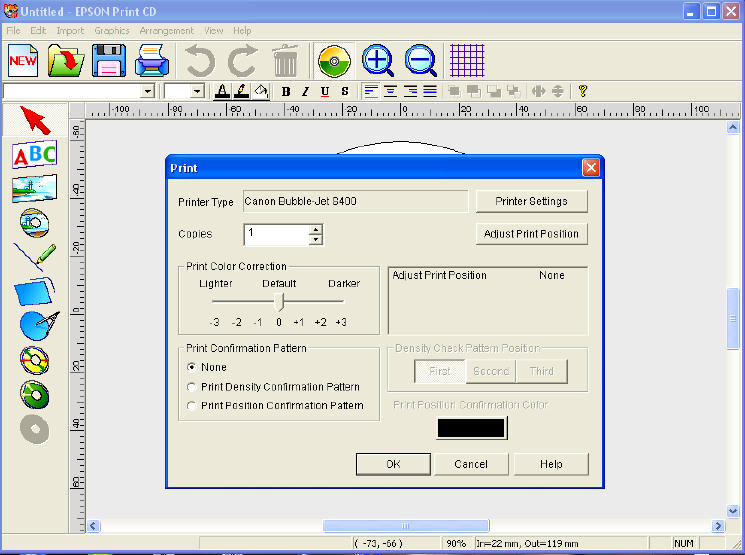
Task: Undo with the counter-clockwise arrow icon
Action: 200,60
